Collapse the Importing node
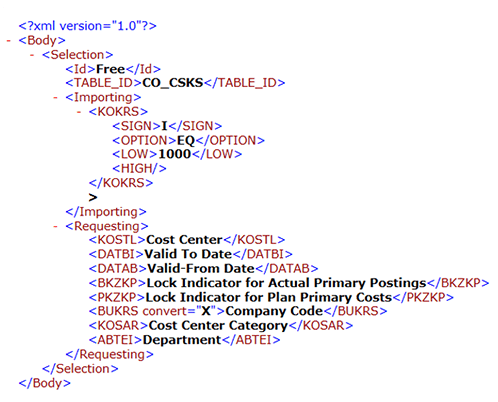 point(55,98)
